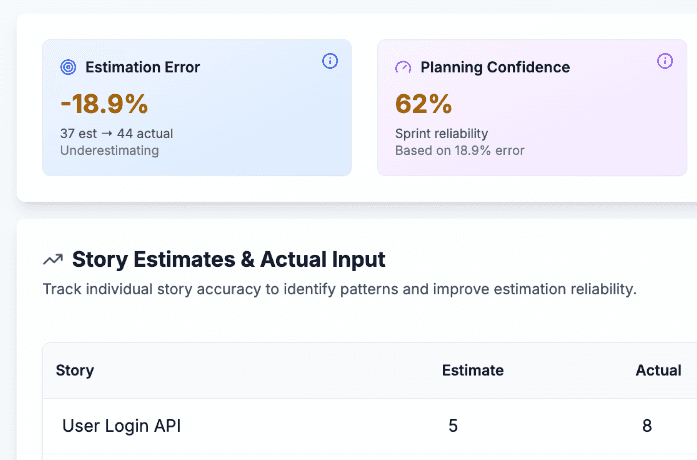Click the -18.9% estimation error value
The image size is (697, 460).
[x=104, y=103]
